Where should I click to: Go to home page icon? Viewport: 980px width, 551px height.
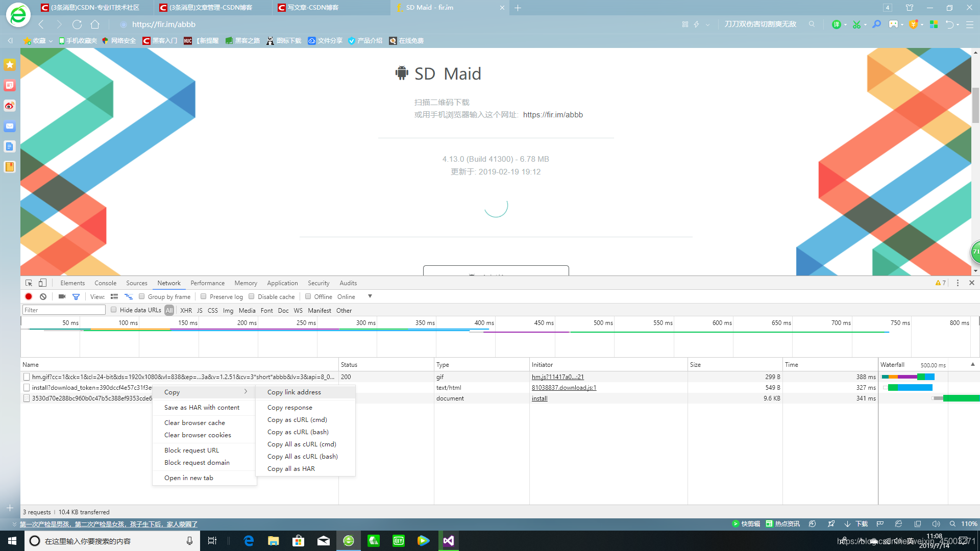click(95, 24)
